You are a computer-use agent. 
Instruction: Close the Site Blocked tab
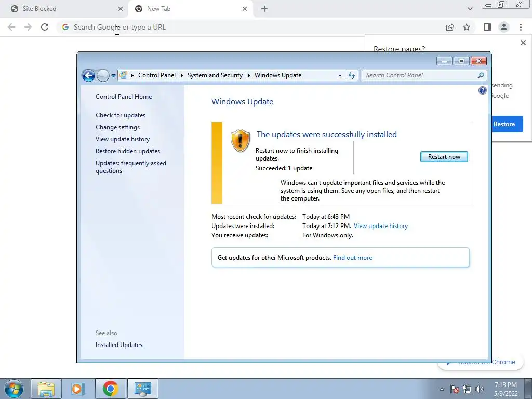click(121, 9)
